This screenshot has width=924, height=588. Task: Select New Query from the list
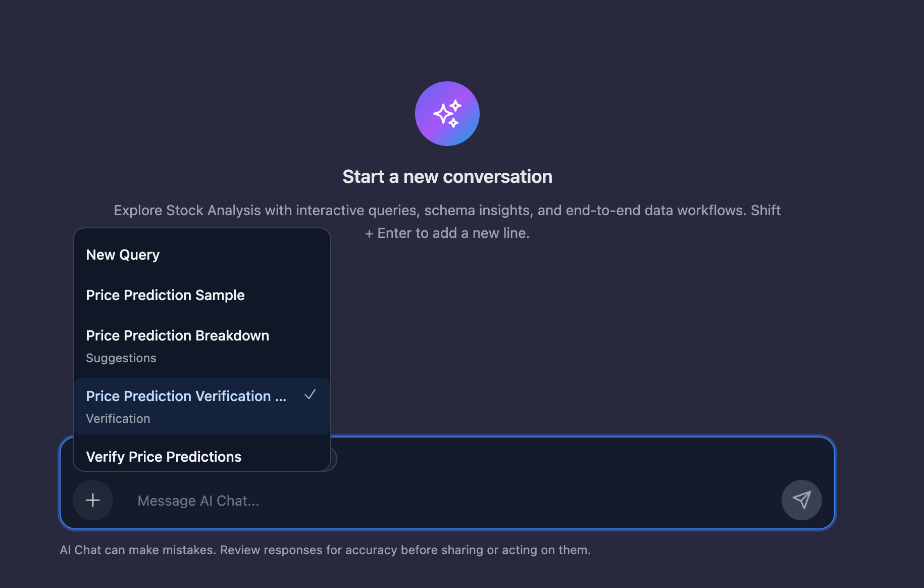pos(123,255)
